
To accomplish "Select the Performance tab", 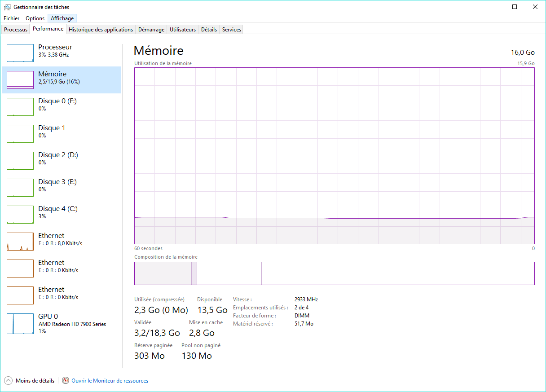I will pos(48,29).
